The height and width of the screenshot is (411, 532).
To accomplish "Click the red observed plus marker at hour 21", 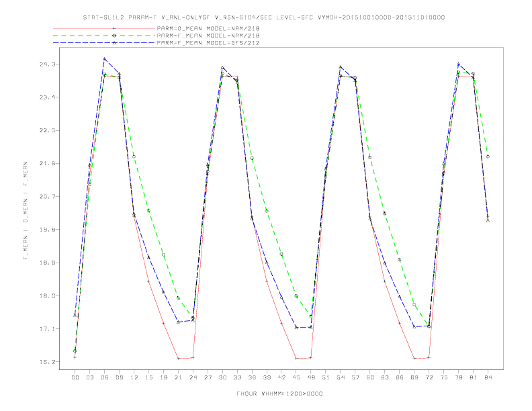I will pyautogui.click(x=178, y=358).
